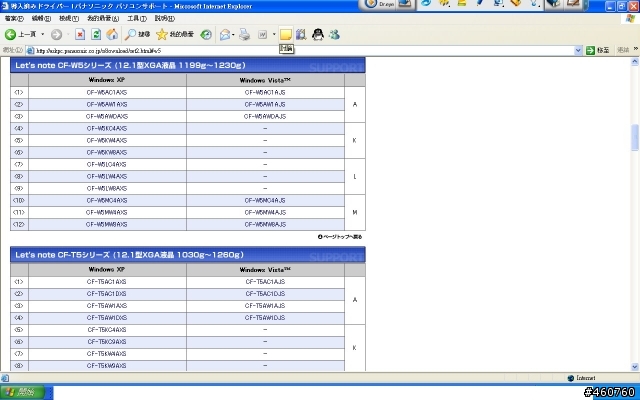Click the yellow Discuss note icon
This screenshot has height=400, width=640.
[286, 35]
